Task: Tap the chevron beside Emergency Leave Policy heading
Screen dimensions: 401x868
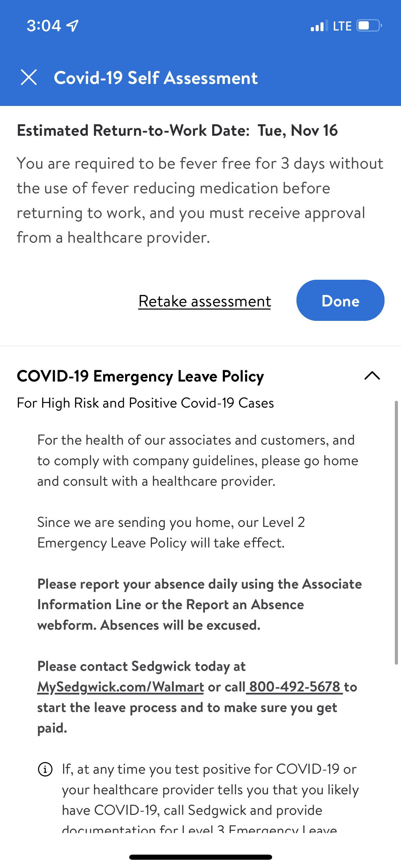Action: [x=372, y=376]
